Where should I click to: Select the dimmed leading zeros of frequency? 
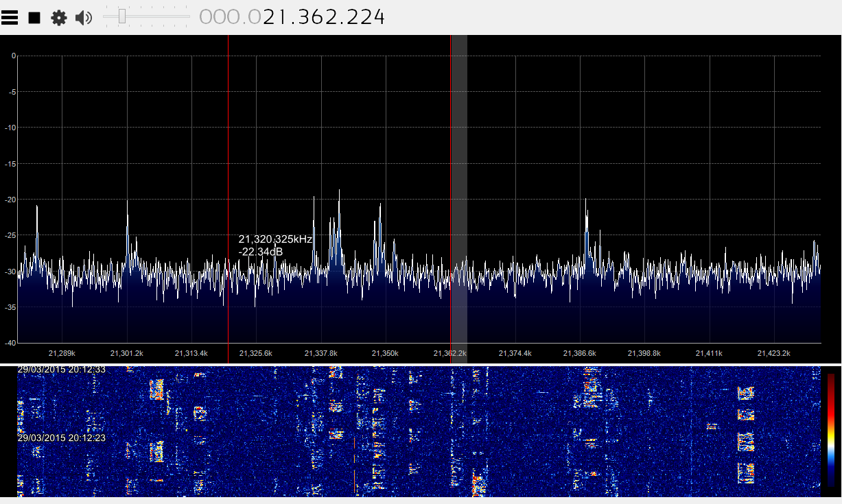coord(230,17)
